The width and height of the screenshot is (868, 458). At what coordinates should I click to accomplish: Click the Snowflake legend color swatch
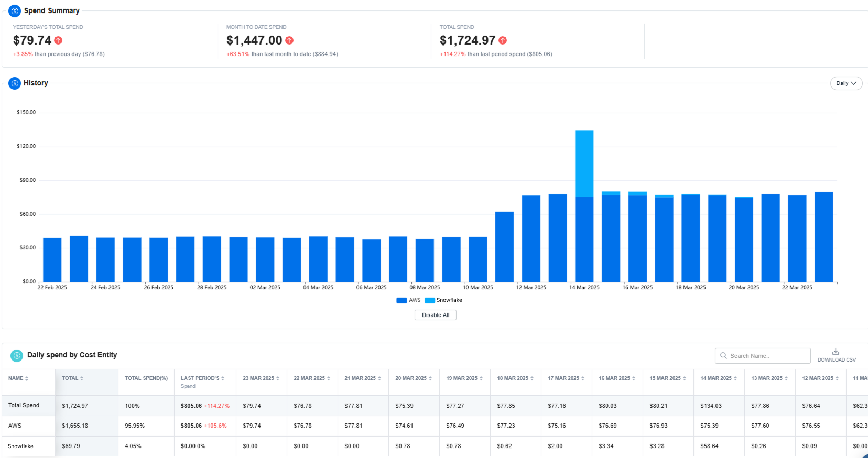click(x=430, y=300)
